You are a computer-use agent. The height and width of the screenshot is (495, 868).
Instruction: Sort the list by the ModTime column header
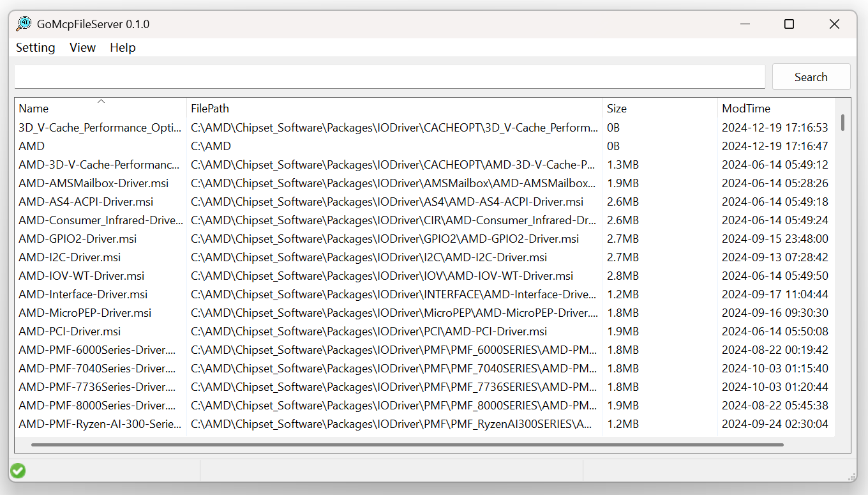click(x=776, y=109)
